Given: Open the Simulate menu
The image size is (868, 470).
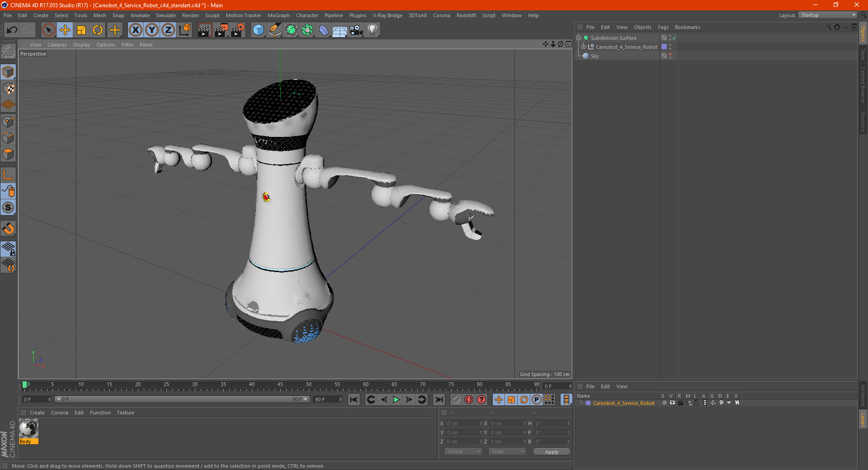Looking at the screenshot, I should (x=166, y=15).
